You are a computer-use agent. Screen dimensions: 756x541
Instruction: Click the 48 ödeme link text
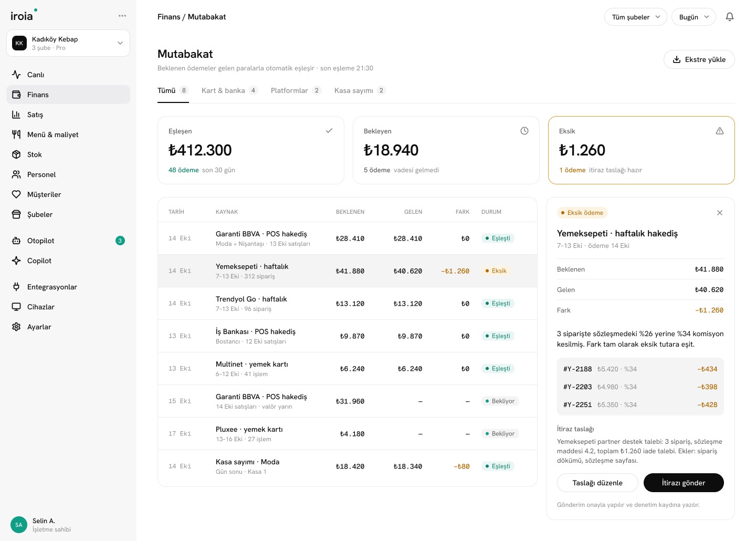tap(184, 170)
